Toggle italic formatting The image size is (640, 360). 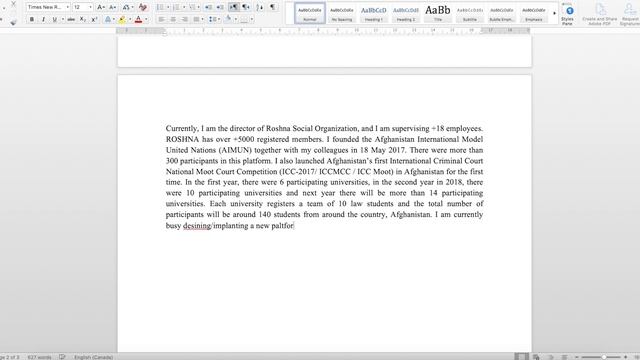coord(43,20)
